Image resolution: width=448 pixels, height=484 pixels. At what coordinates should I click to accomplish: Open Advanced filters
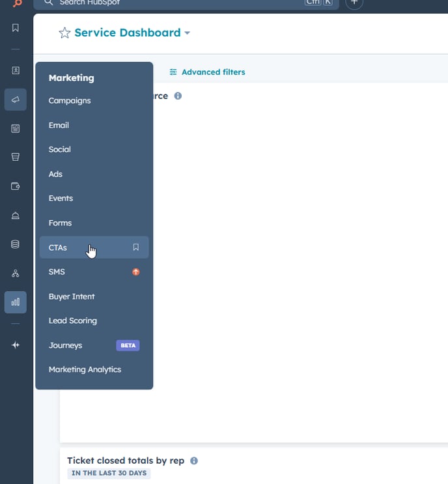tap(207, 72)
